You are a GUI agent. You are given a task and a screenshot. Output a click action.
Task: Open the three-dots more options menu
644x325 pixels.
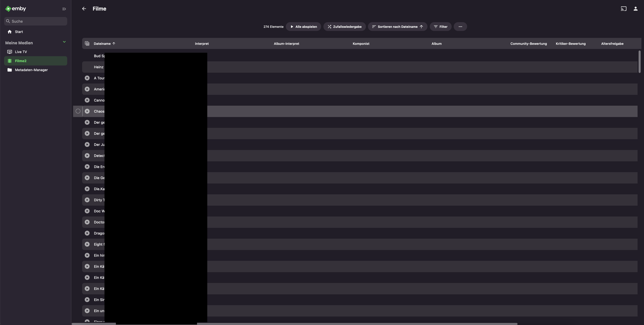click(x=460, y=27)
